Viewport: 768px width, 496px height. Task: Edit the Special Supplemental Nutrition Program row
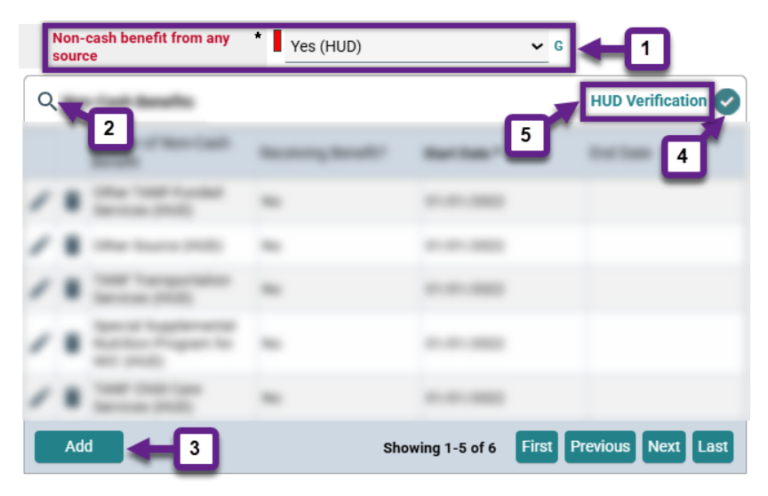(x=39, y=343)
